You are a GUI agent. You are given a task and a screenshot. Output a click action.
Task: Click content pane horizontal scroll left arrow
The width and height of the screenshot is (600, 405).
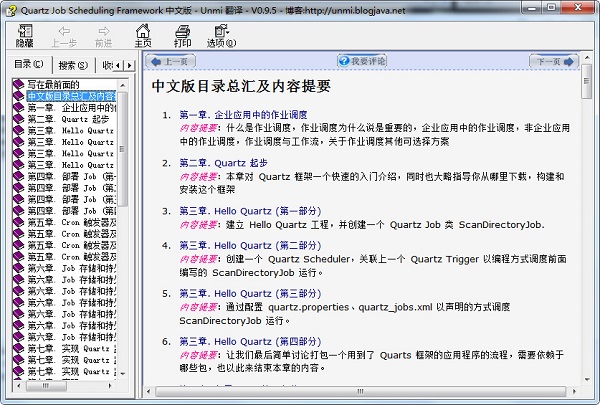[x=149, y=391]
